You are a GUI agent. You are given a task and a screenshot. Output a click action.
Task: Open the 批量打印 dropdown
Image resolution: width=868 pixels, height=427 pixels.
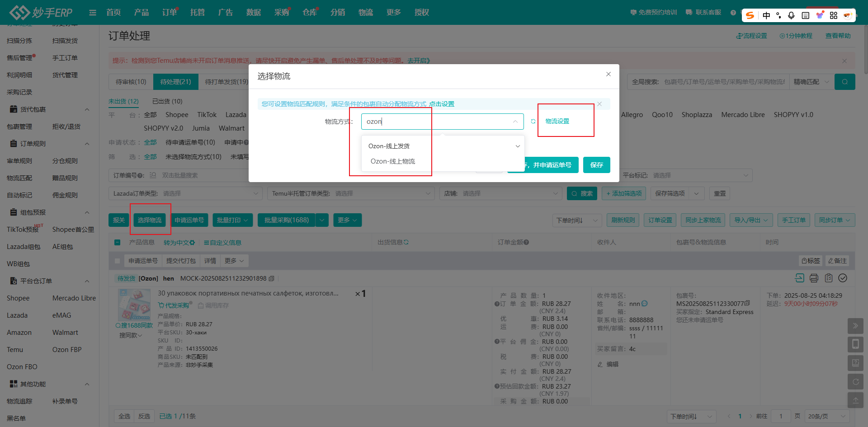tap(232, 220)
